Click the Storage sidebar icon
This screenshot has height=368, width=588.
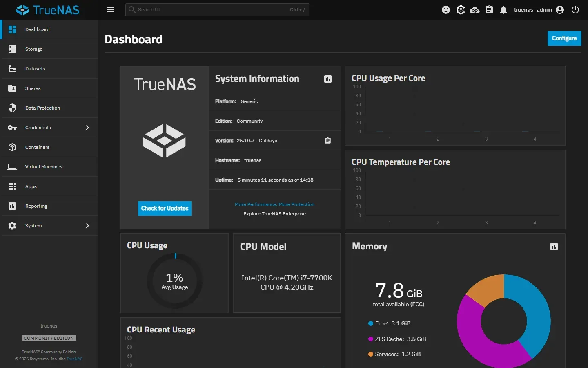[x=12, y=49]
